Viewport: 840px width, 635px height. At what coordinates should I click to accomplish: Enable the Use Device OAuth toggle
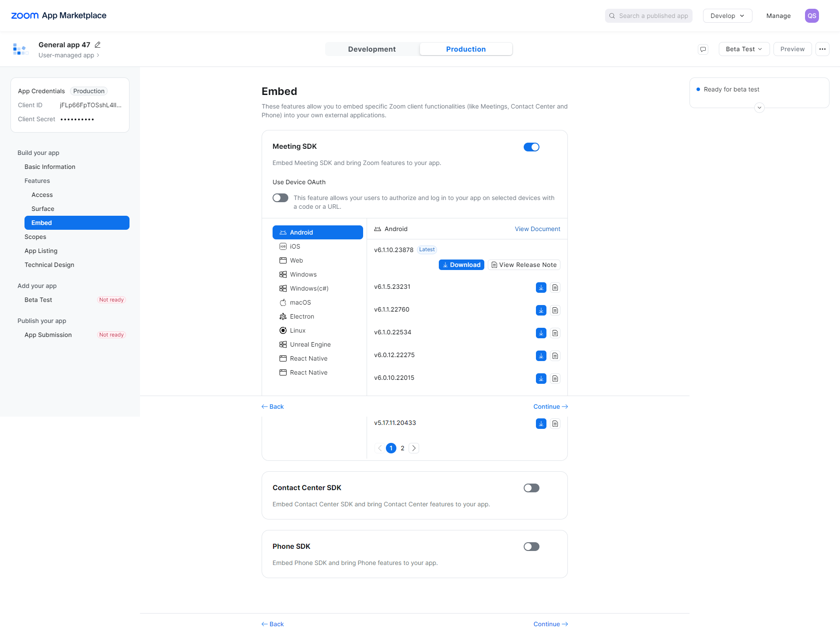pos(280,198)
